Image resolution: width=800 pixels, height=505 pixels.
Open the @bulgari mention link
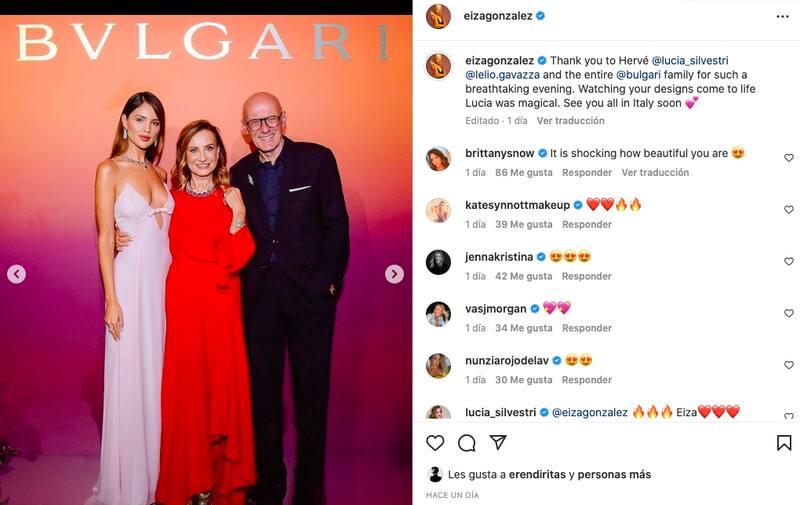click(x=638, y=75)
